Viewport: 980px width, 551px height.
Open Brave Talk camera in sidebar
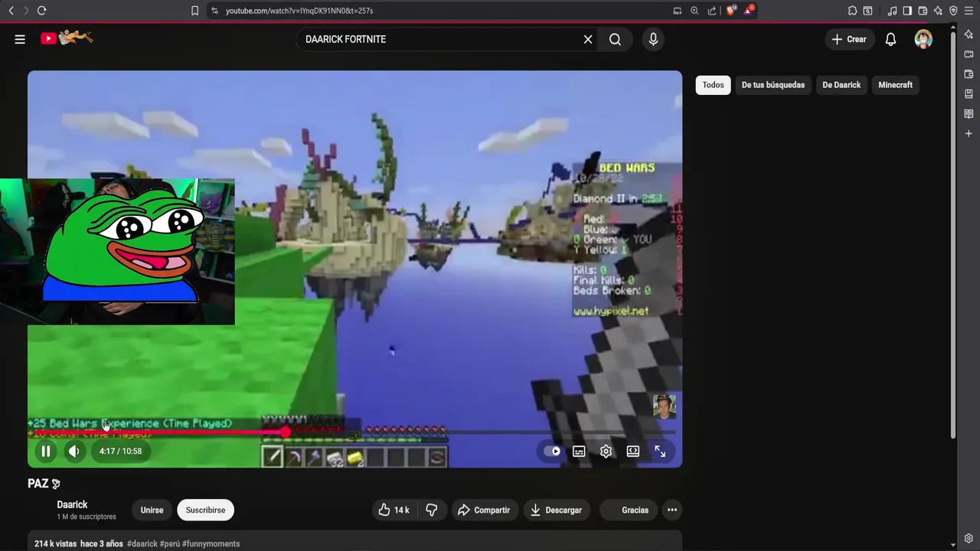969,54
